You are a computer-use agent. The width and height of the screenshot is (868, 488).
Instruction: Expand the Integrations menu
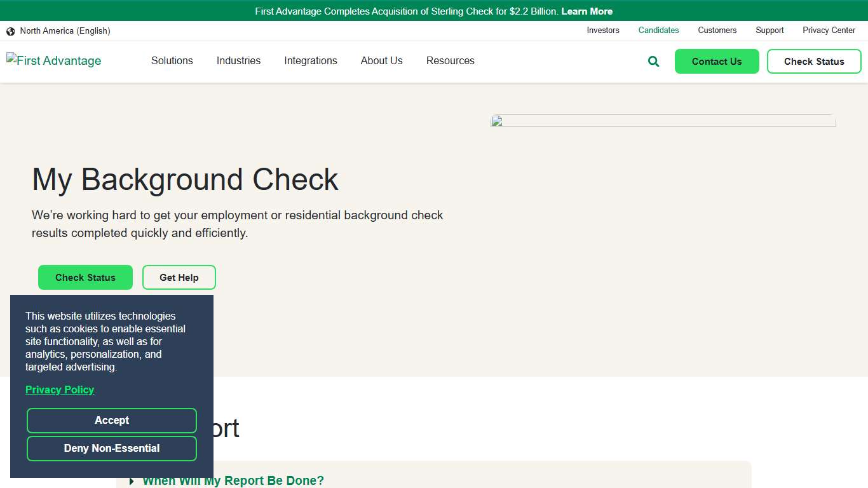[x=311, y=61]
